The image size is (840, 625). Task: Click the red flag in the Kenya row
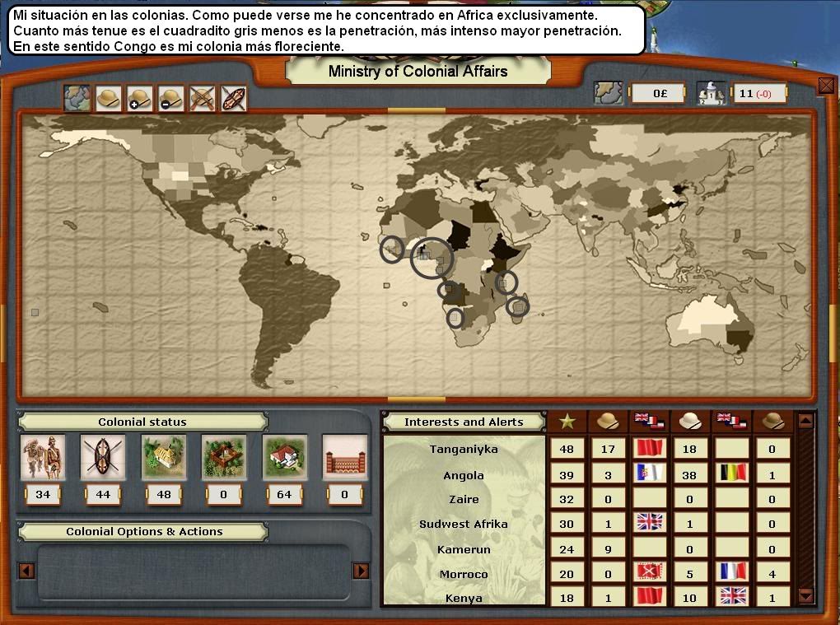click(x=649, y=597)
